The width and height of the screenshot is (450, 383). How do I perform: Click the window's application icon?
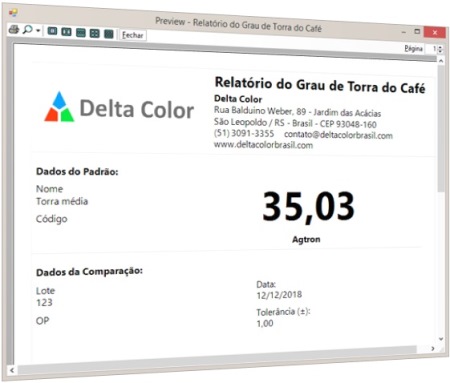click(13, 13)
